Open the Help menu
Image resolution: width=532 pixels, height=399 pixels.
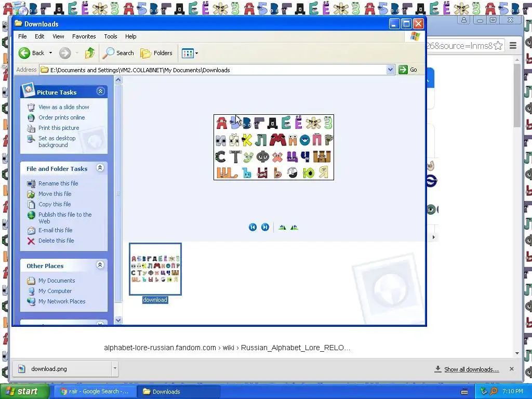tap(130, 36)
